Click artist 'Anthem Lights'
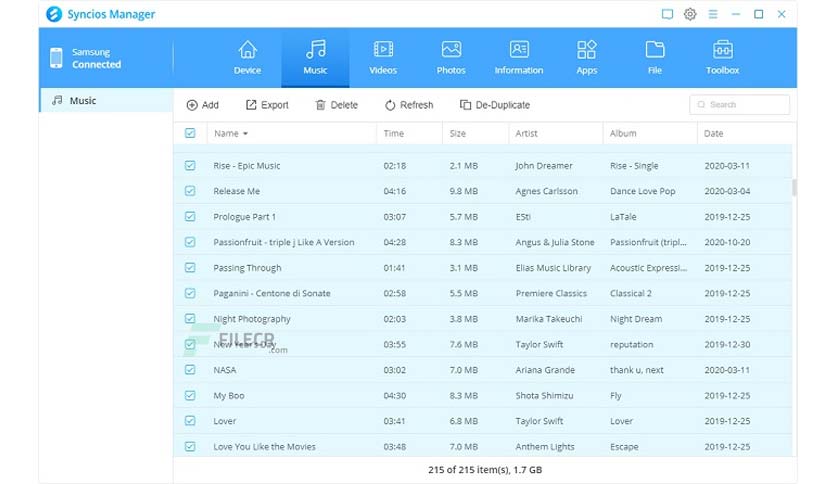 click(x=545, y=447)
